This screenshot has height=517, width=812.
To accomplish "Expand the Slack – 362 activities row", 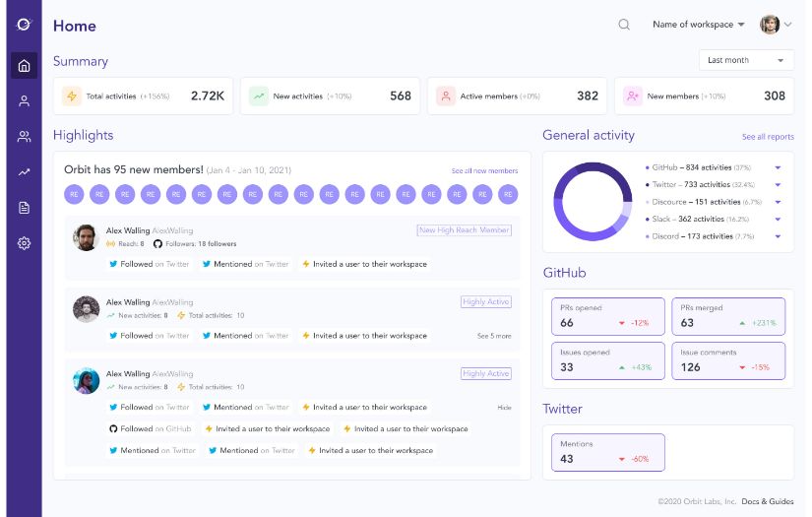I will pos(778,220).
